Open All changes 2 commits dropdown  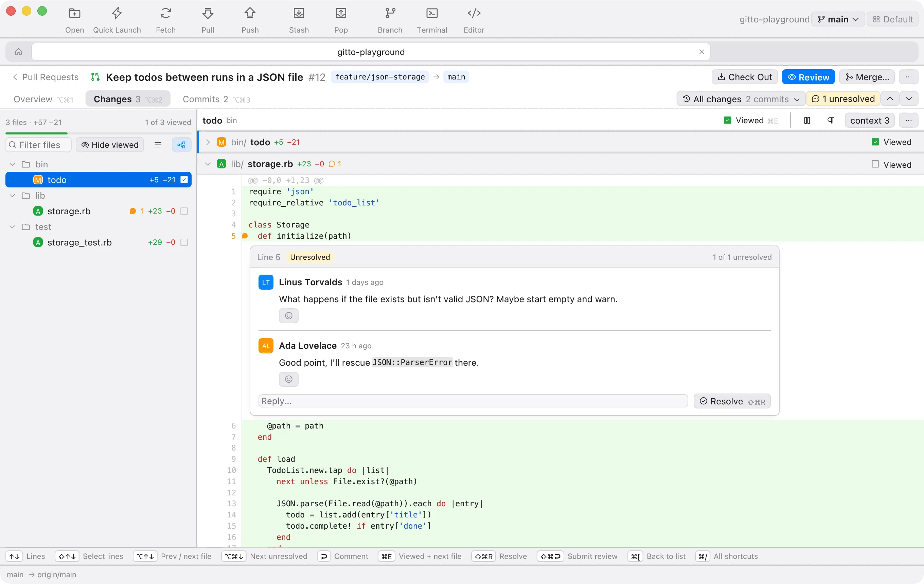point(741,99)
